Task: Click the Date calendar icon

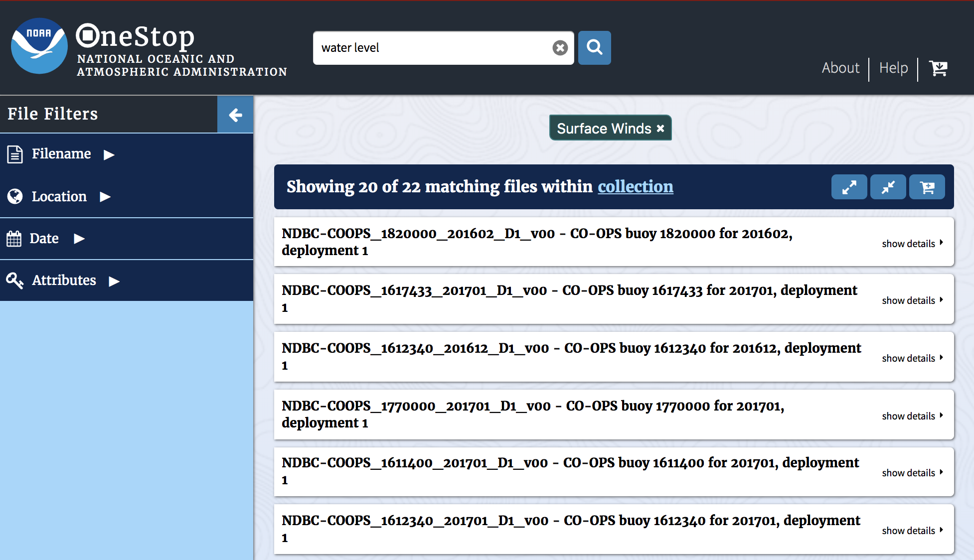Action: (x=14, y=239)
